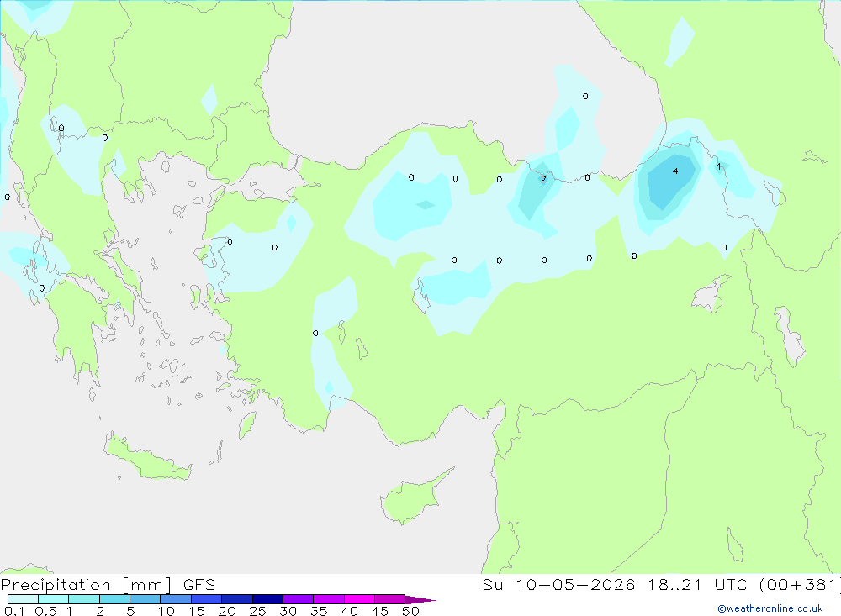Click the 'Su 10-05-2026' date text

pyautogui.click(x=559, y=585)
